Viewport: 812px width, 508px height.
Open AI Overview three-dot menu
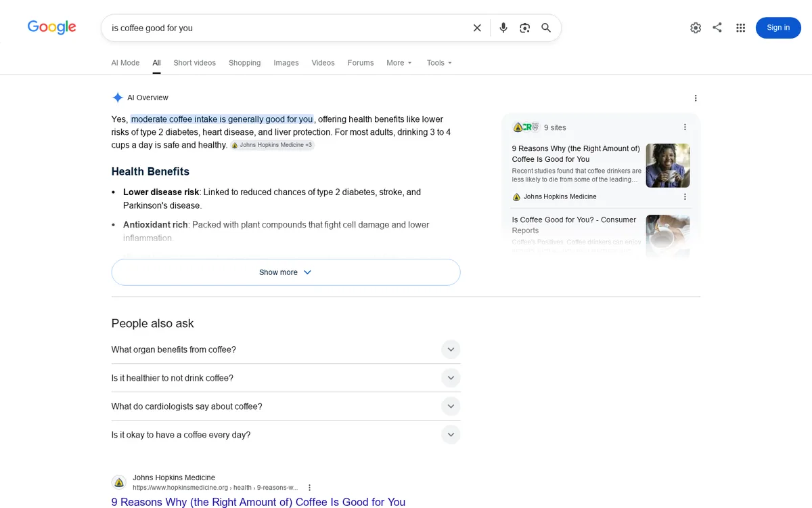pos(696,98)
